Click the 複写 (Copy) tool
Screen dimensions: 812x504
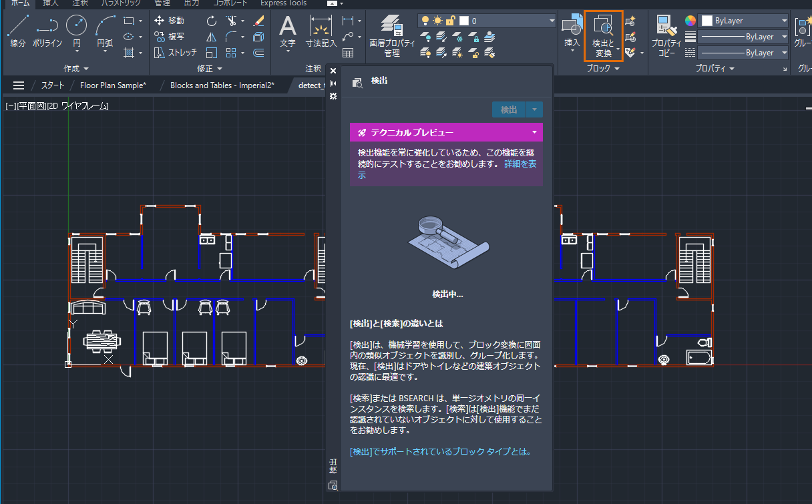coord(169,37)
